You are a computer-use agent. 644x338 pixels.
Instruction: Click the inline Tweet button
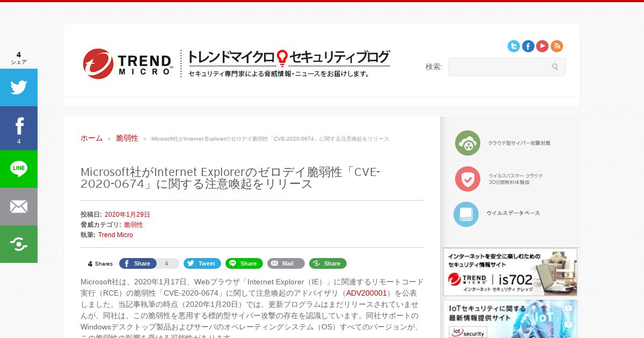point(202,263)
